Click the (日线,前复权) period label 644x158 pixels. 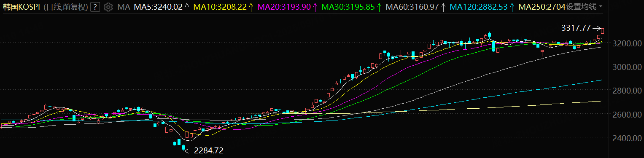(x=66, y=7)
